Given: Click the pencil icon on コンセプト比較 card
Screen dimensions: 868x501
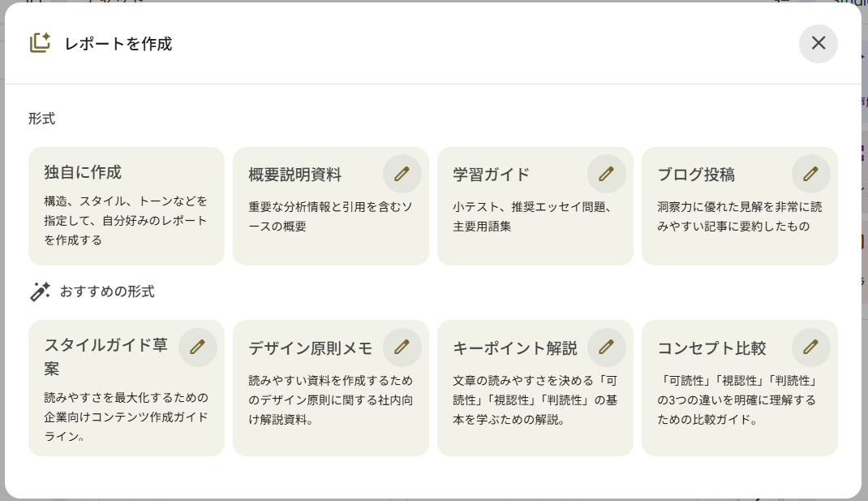Looking at the screenshot, I should (811, 348).
